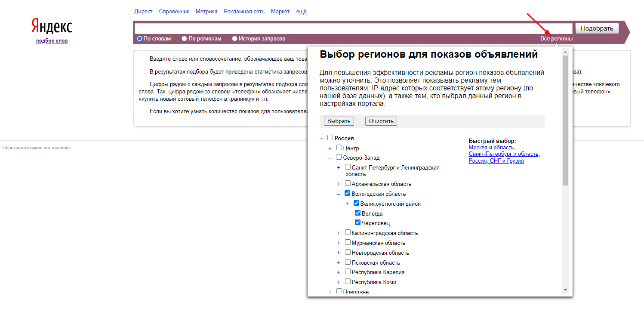
Task: Collapse the Вологодская область node
Action: (x=339, y=194)
